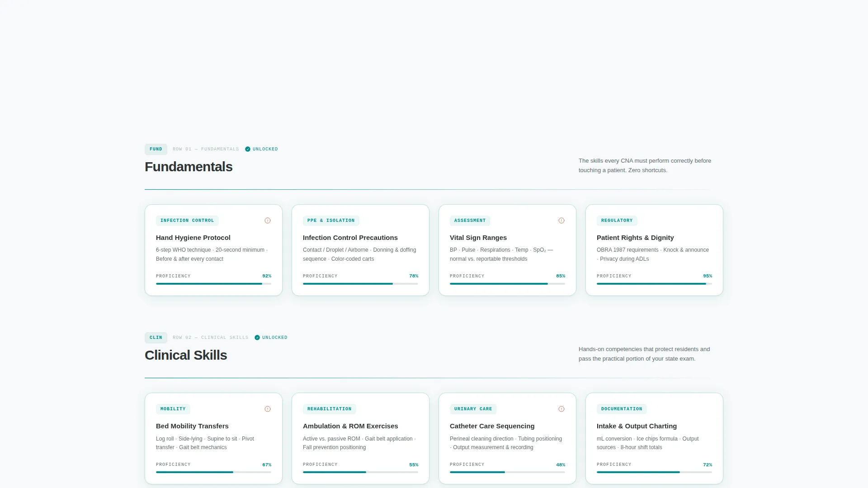Image resolution: width=868 pixels, height=488 pixels.
Task: Click the PPE & Isolation tag
Action: tap(331, 221)
